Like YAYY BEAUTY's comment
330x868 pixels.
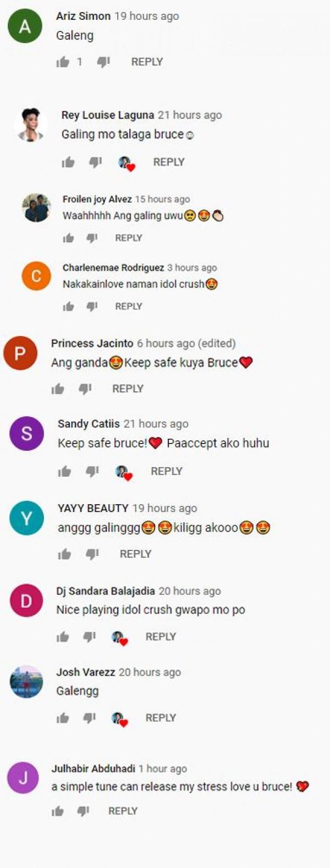[x=64, y=554]
